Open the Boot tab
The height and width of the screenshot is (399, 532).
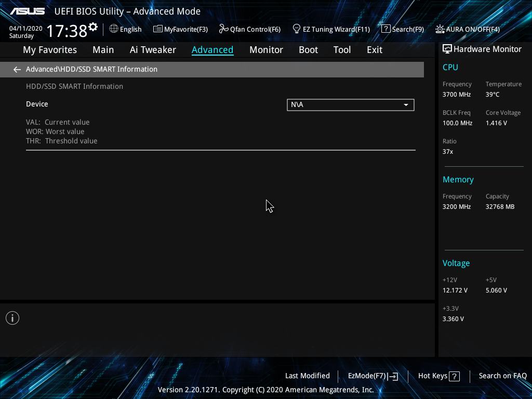pyautogui.click(x=308, y=50)
